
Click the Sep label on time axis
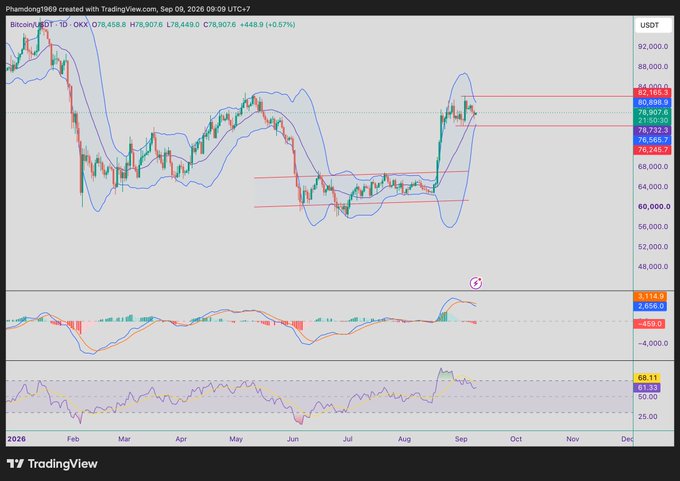(x=461, y=439)
